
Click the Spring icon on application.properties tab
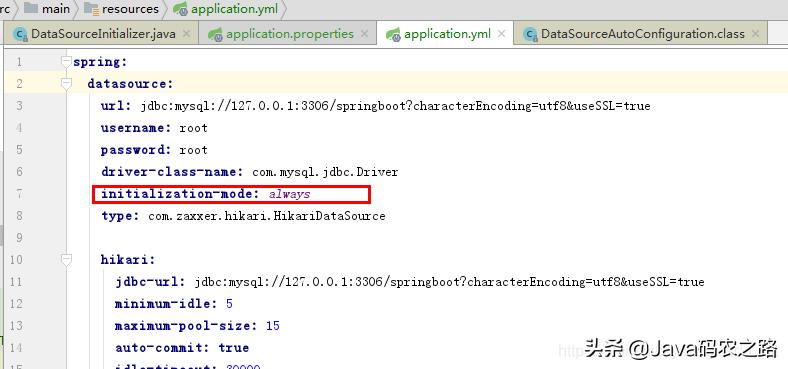[216, 35]
